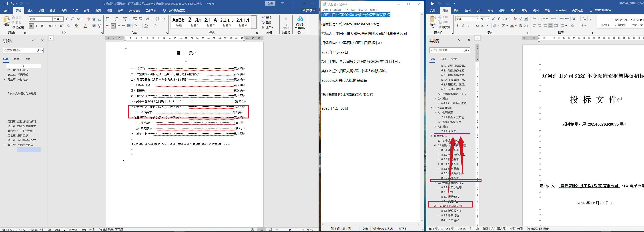Click superscript (x²) icon in left Word window
The height and width of the screenshot is (232, 644).
pos(61,26)
